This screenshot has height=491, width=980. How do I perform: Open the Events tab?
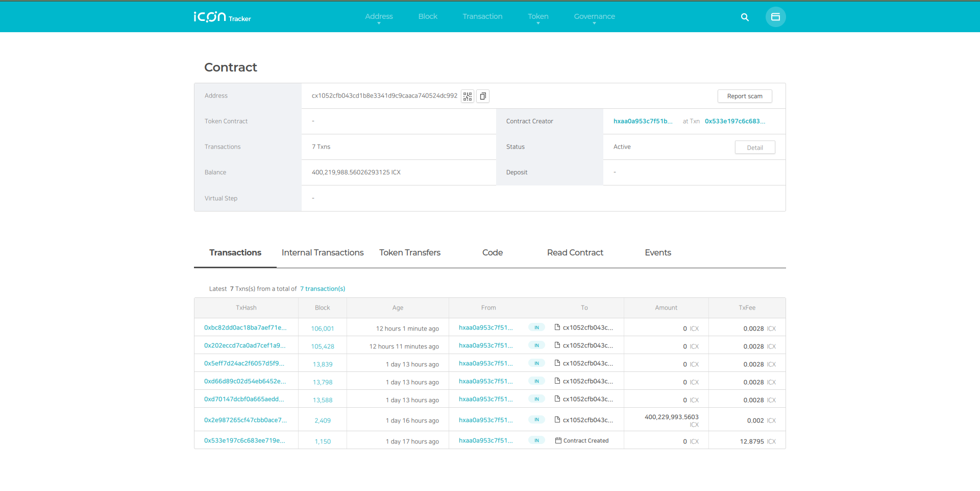coord(657,252)
